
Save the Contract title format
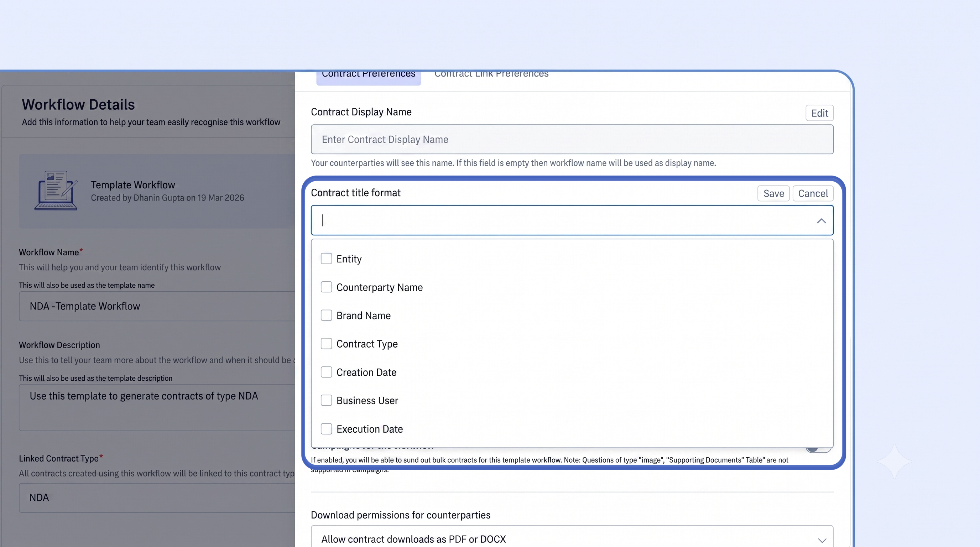point(773,194)
